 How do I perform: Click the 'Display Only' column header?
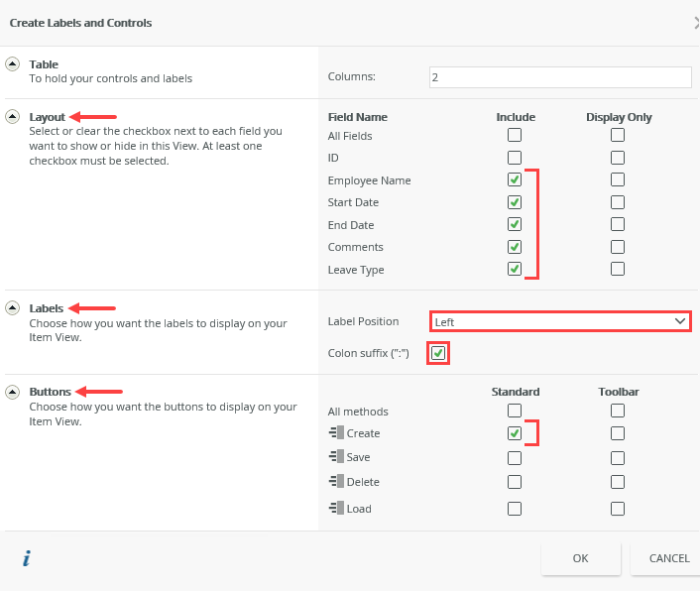[x=619, y=117]
